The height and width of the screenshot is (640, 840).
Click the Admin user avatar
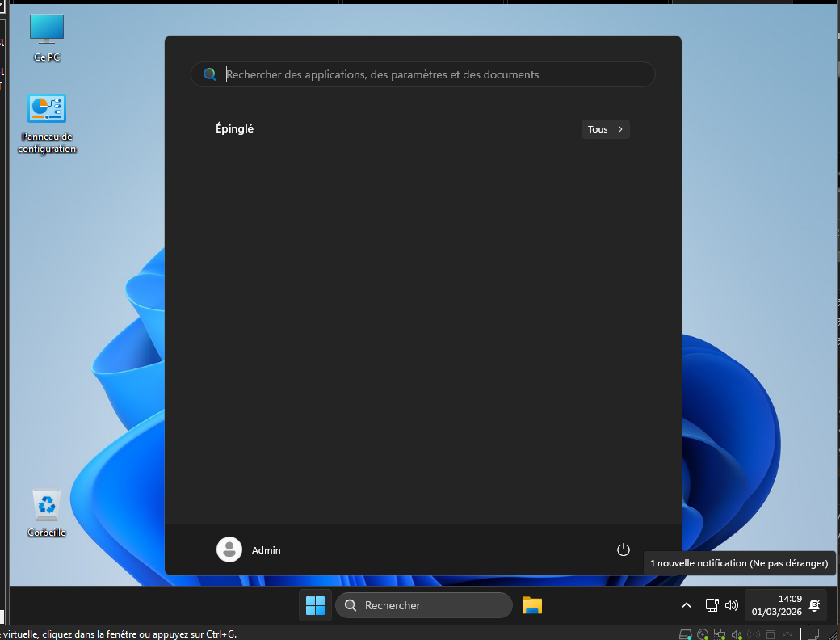[x=229, y=550]
